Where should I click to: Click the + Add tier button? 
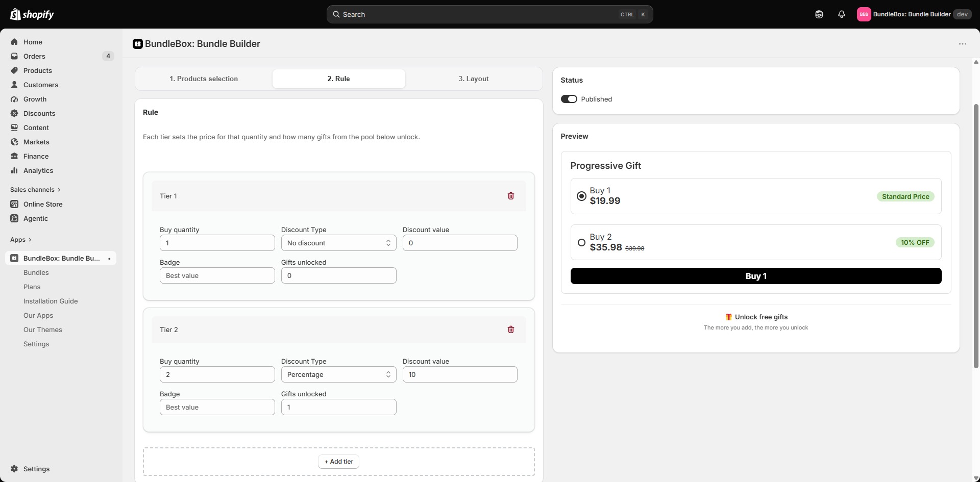(x=338, y=462)
